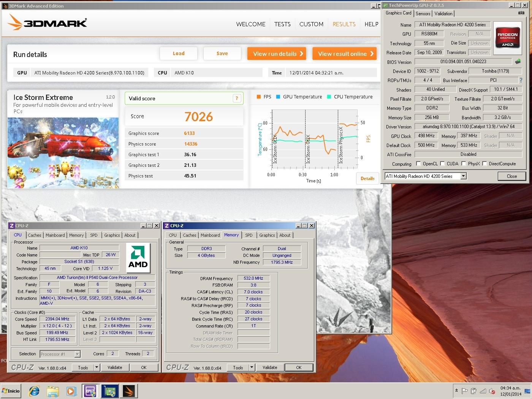Switch to CPU-Z taskbar icon
This screenshot has width=532, height=399.
click(x=90, y=391)
